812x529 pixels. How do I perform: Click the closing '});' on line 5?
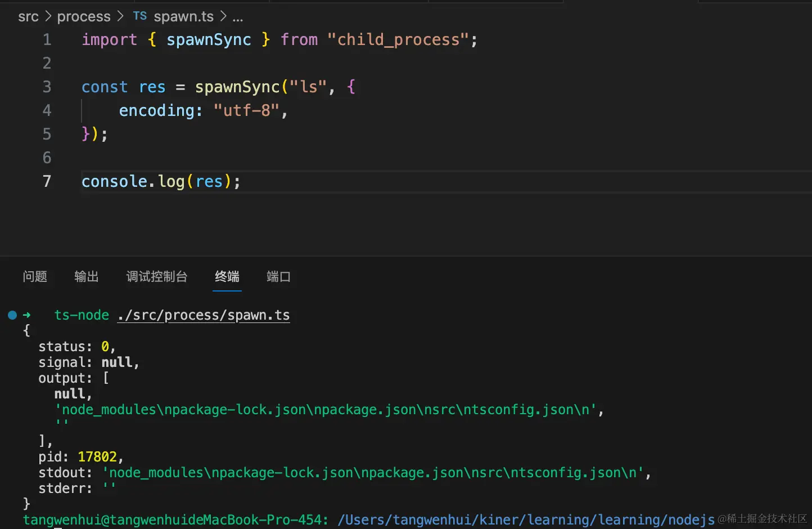click(94, 135)
